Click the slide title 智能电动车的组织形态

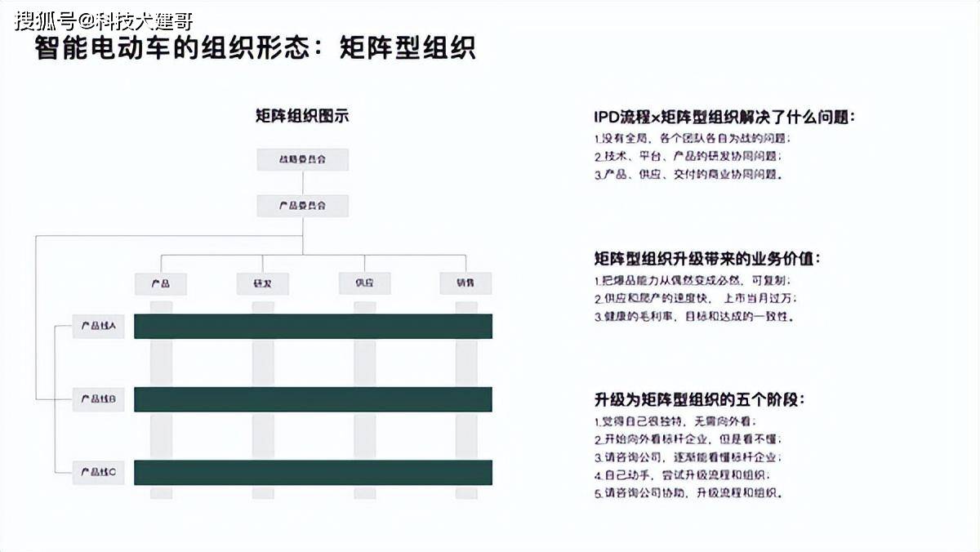[171, 48]
